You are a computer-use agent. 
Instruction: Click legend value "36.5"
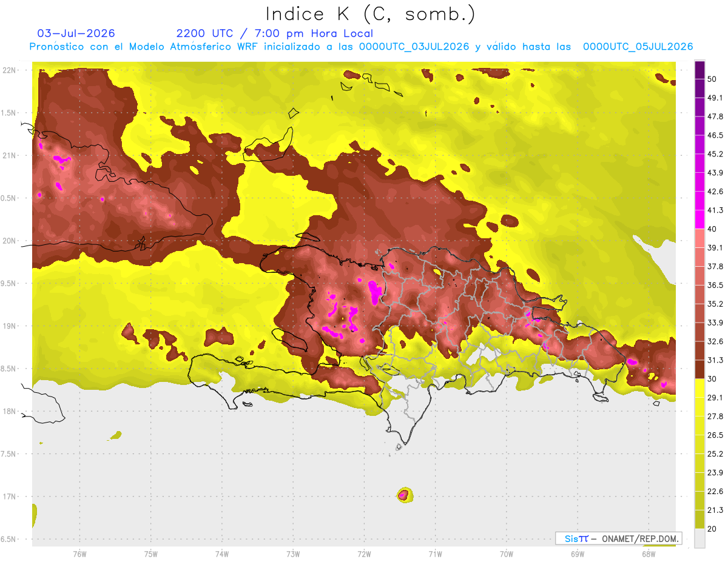(715, 285)
